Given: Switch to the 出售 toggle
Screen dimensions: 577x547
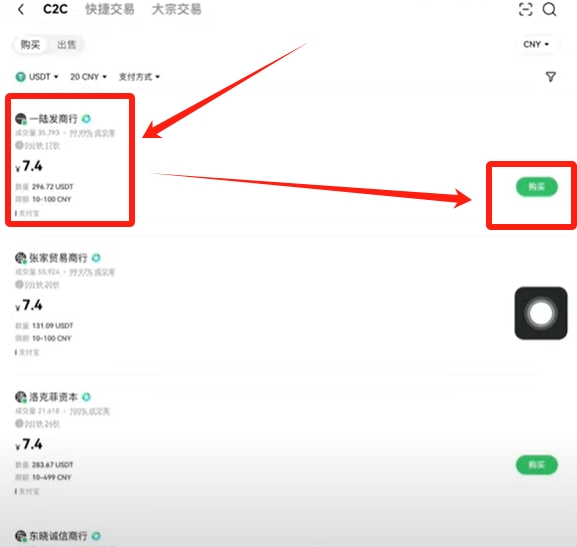Looking at the screenshot, I should tap(67, 45).
